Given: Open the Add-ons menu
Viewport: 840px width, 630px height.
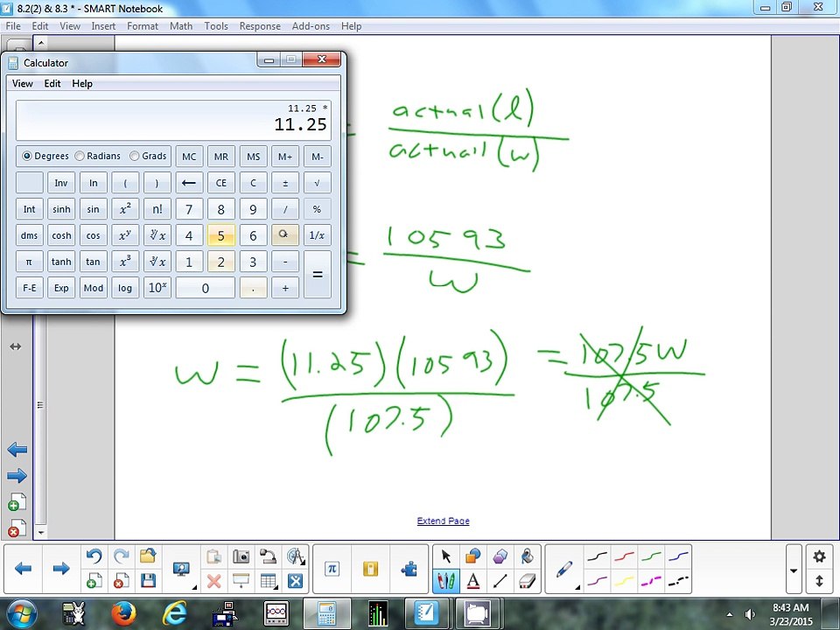Looking at the screenshot, I should coord(311,25).
